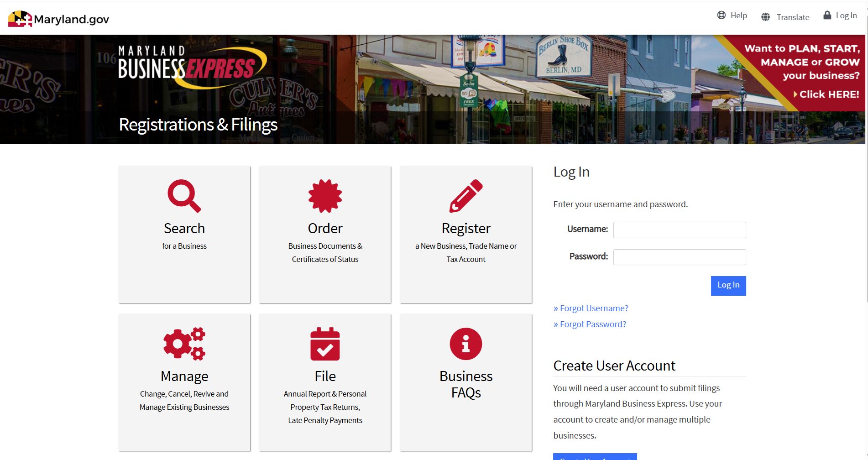
Task: Click the pencil Register icon
Action: 465,196
